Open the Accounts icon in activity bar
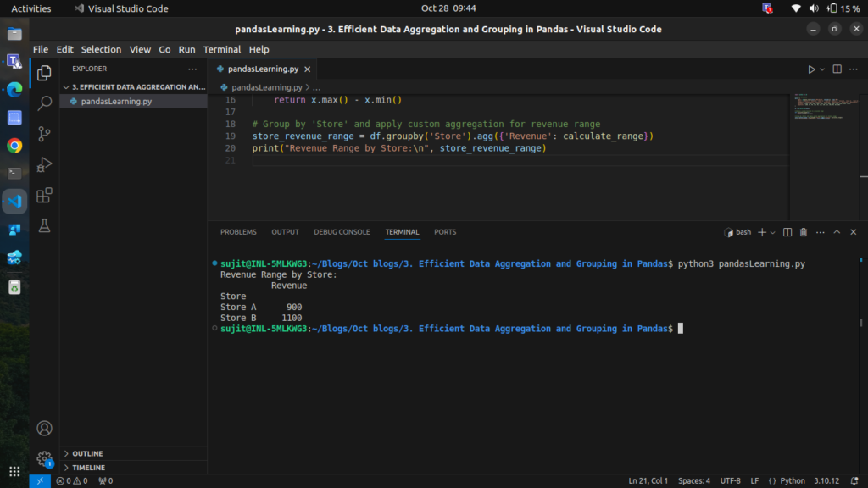 (x=45, y=429)
